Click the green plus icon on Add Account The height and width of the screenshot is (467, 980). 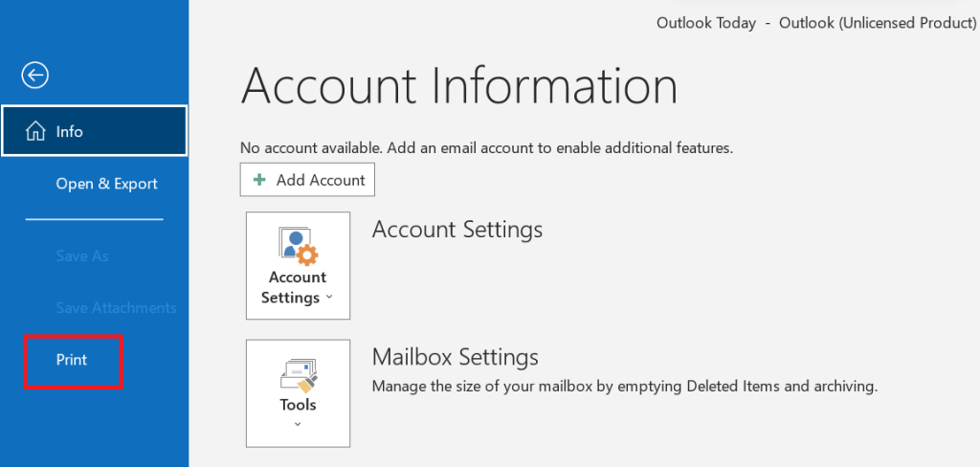pyautogui.click(x=259, y=180)
